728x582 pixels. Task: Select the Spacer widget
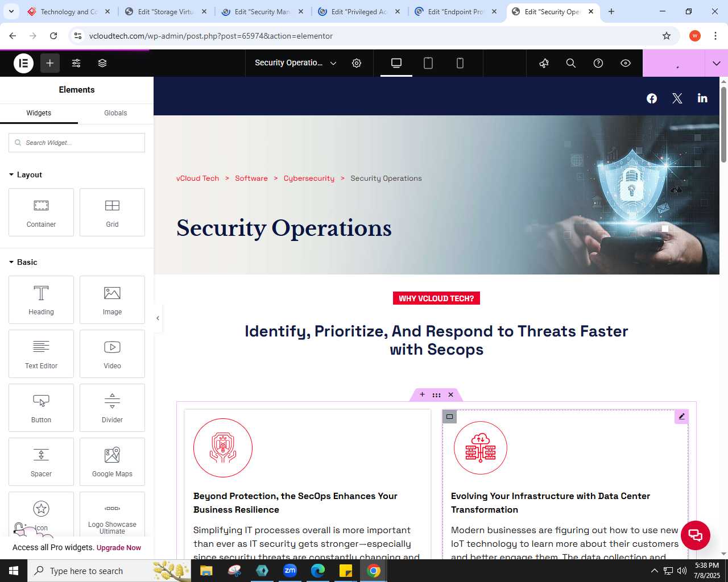[41, 462]
